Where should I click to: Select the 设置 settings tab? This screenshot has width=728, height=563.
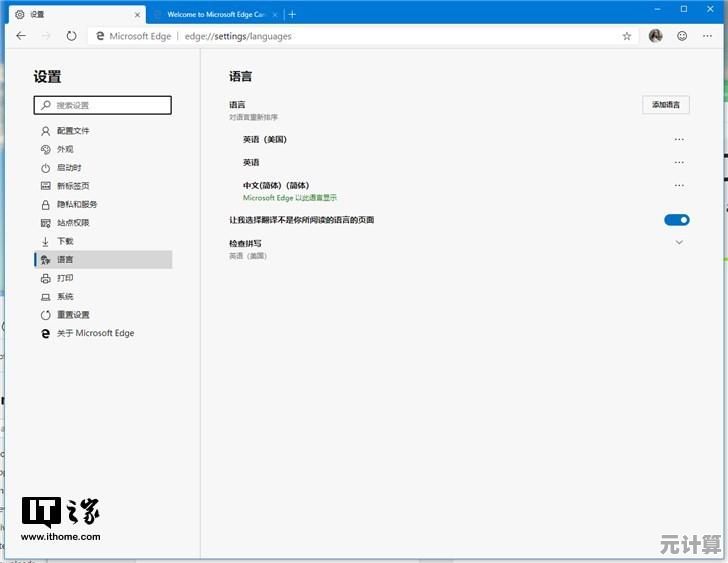click(77, 14)
